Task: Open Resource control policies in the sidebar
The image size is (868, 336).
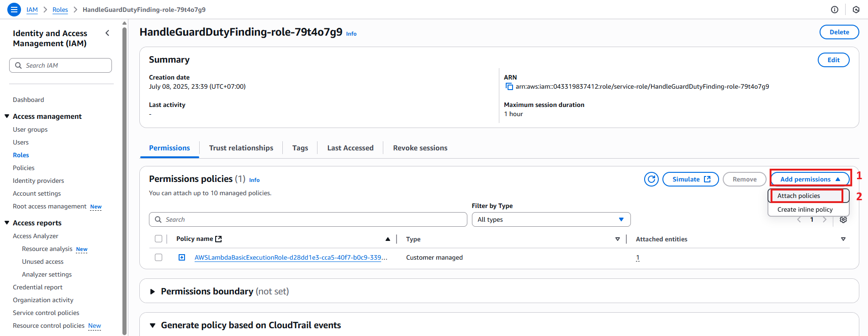Action: click(48, 325)
